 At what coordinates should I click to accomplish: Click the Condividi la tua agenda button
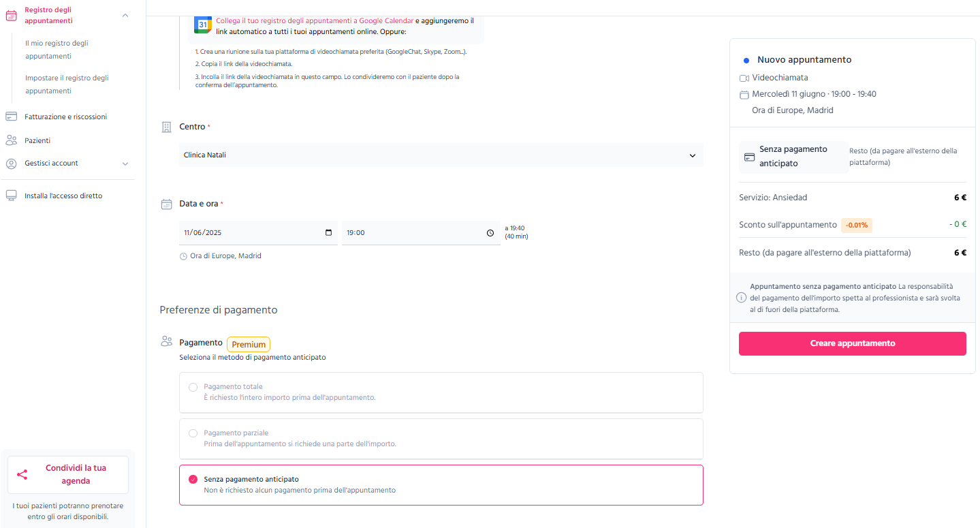pos(68,475)
